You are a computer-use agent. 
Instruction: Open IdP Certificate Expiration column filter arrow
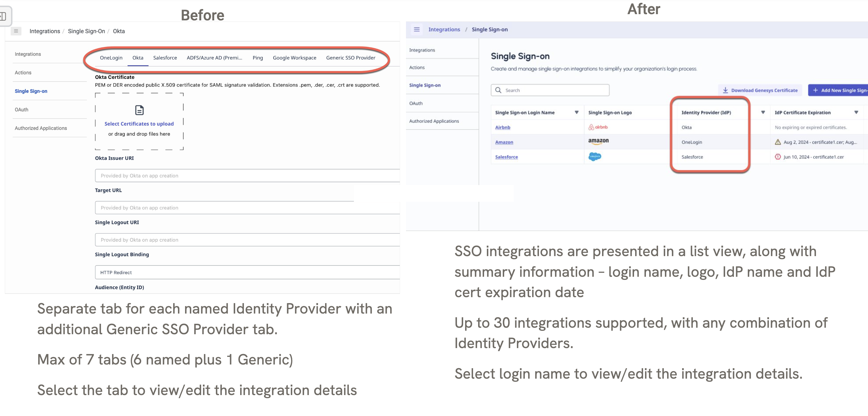tap(856, 112)
